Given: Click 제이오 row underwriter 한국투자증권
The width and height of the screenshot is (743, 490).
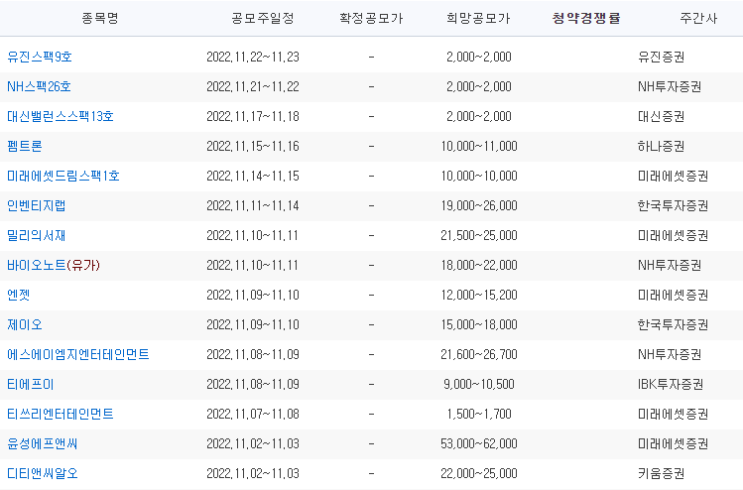Looking at the screenshot, I should pyautogui.click(x=673, y=326).
